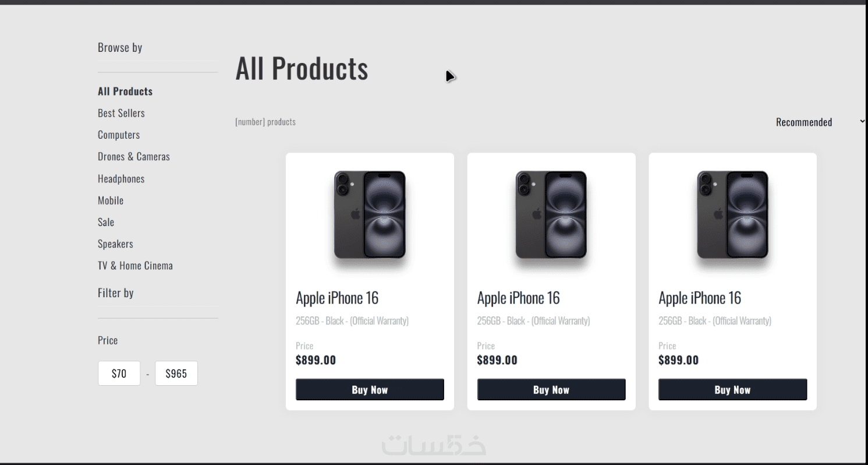
Task: Open TV & Home Cinema category
Action: click(135, 266)
